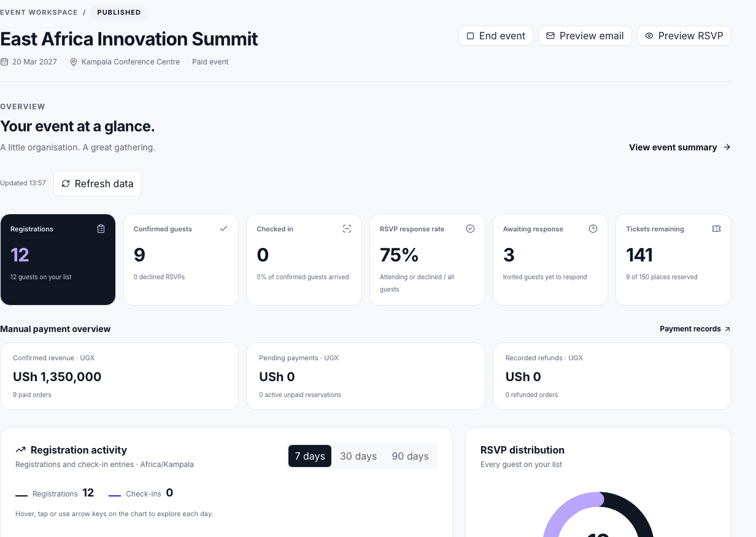This screenshot has width=756, height=537.
Task: Click the Refresh data button
Action: [x=98, y=184]
